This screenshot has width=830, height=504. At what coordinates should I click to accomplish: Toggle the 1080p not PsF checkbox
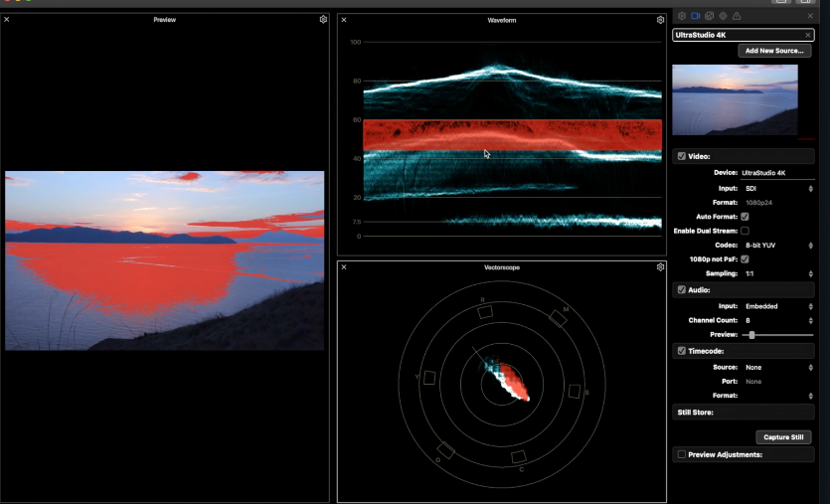click(x=745, y=258)
